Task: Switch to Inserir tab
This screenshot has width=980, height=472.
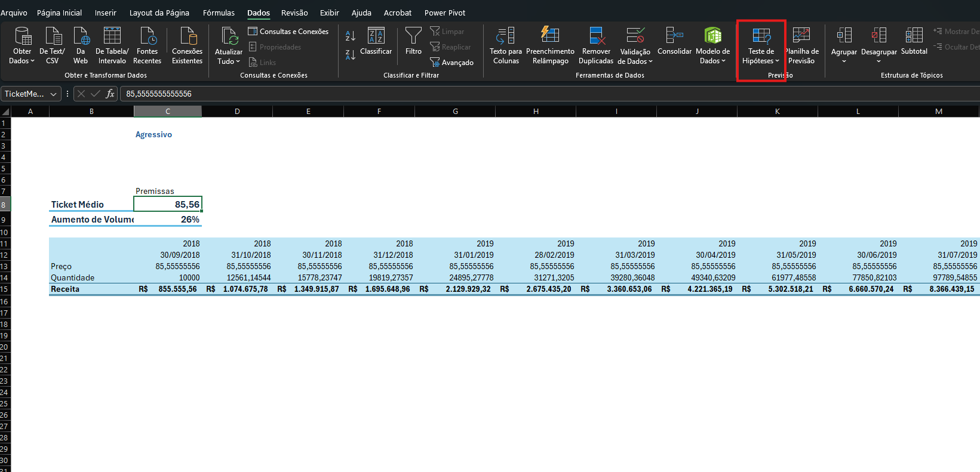Action: [106, 13]
